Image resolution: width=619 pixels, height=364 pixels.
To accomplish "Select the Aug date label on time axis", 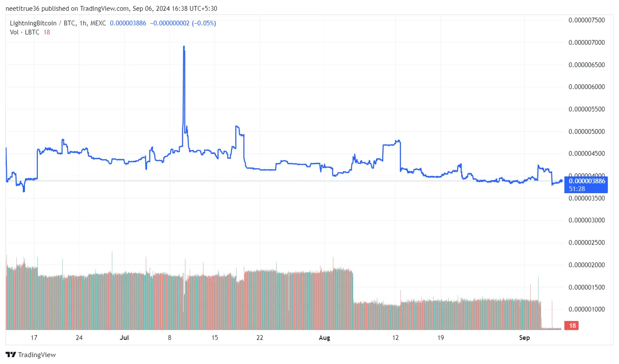I will [x=324, y=338].
